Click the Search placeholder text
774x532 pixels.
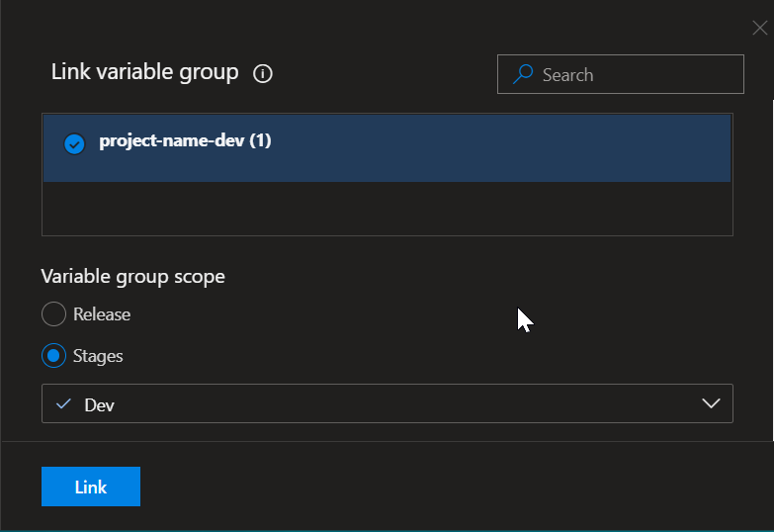pyautogui.click(x=567, y=75)
